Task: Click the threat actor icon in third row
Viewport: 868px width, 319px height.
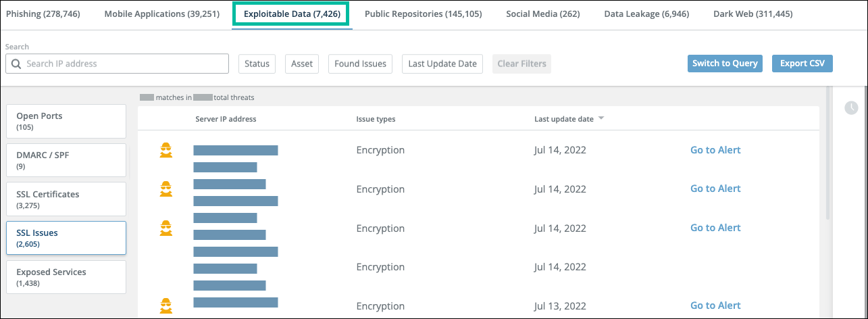Action: [165, 228]
